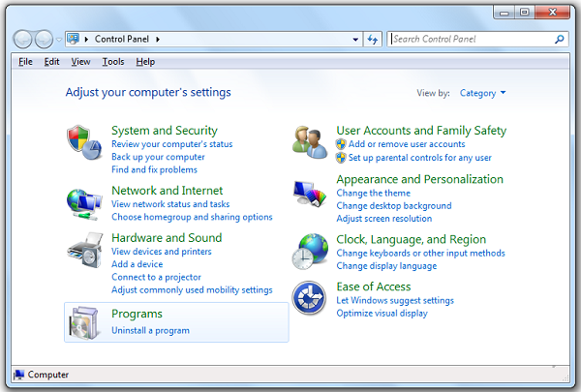Open the Help menu
The height and width of the screenshot is (392, 581).
145,62
